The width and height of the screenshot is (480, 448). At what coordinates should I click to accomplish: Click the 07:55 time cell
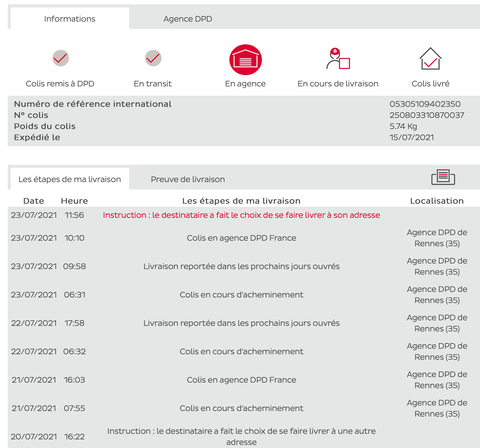[74, 408]
